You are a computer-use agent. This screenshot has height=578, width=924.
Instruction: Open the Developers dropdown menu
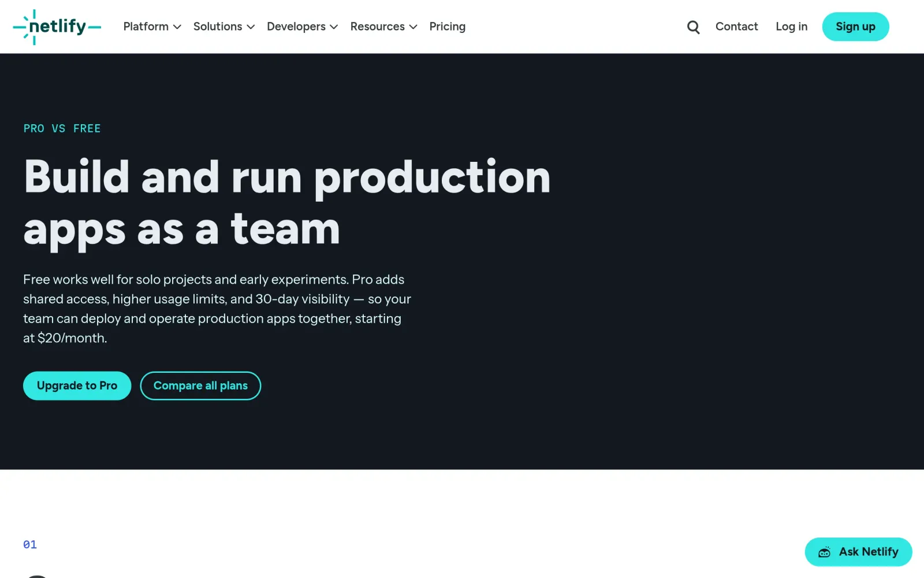[303, 27]
